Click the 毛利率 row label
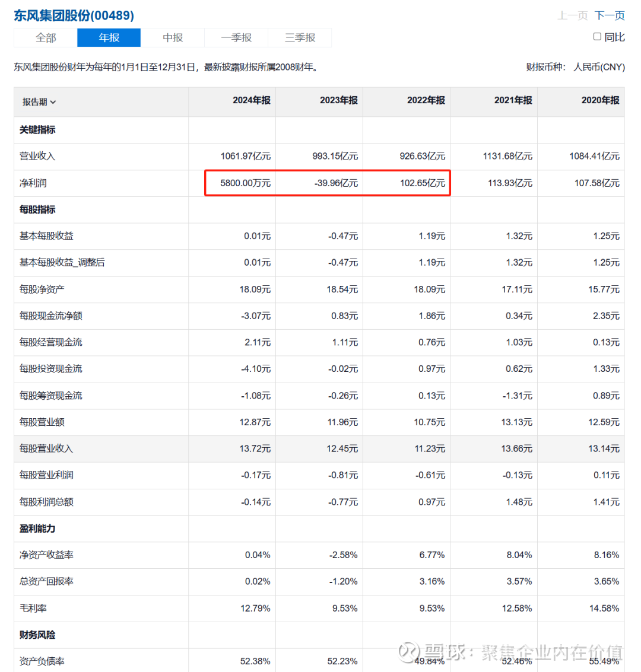The image size is (641, 672). pos(33,608)
